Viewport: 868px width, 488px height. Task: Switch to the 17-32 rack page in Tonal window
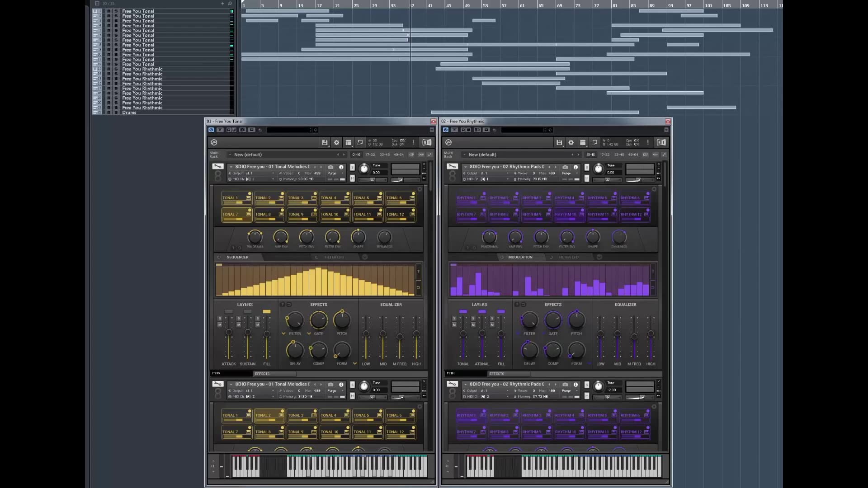click(370, 155)
